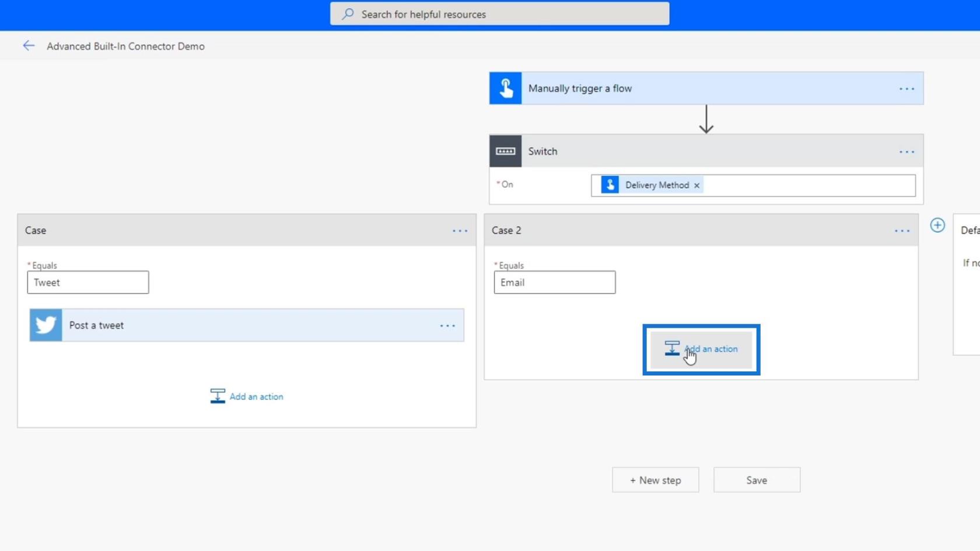Click the Delivery Method token icon
980x551 pixels.
610,185
